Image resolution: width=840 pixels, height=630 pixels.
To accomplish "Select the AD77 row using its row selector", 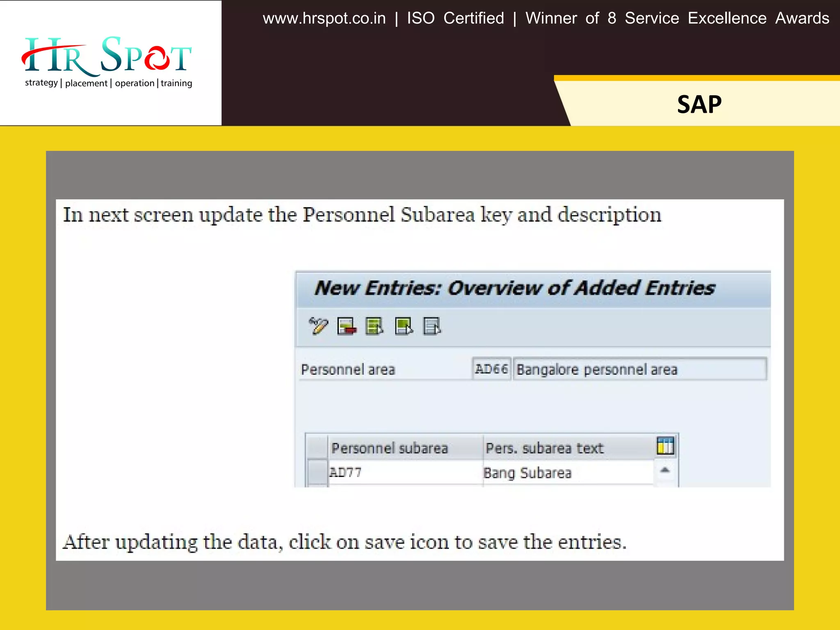I will [x=317, y=472].
